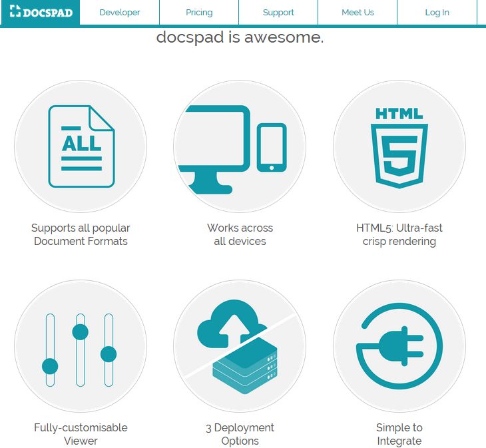Click the power plug integrate icon
This screenshot has height=448, width=486.
click(399, 346)
